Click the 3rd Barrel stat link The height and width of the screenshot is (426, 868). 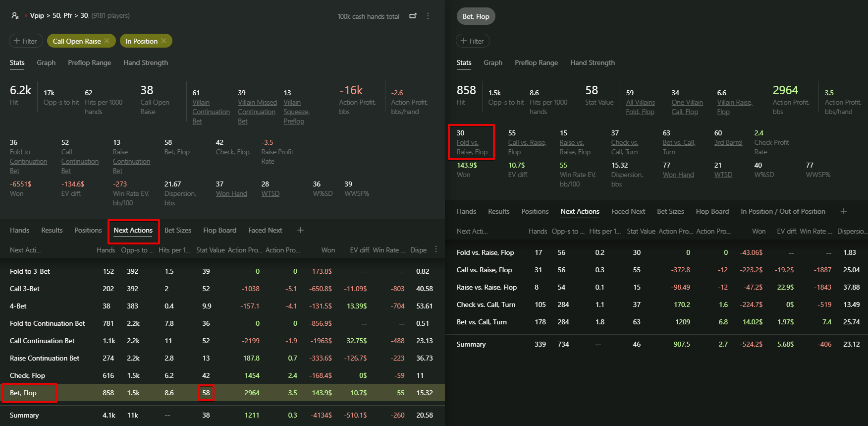(x=728, y=143)
